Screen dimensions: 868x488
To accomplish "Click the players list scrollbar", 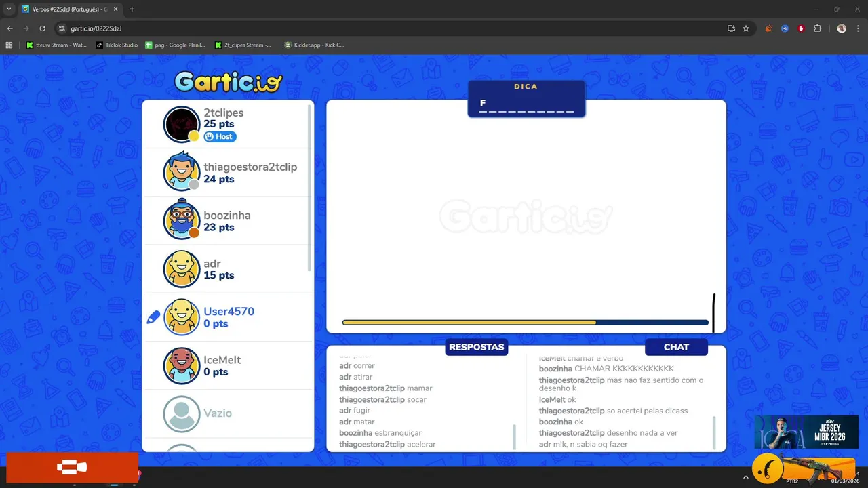I will (310, 188).
